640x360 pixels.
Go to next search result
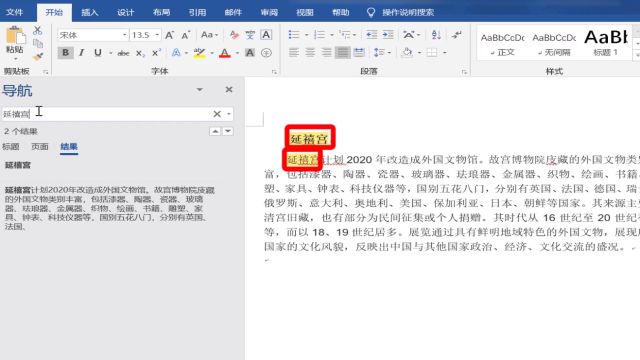click(228, 131)
